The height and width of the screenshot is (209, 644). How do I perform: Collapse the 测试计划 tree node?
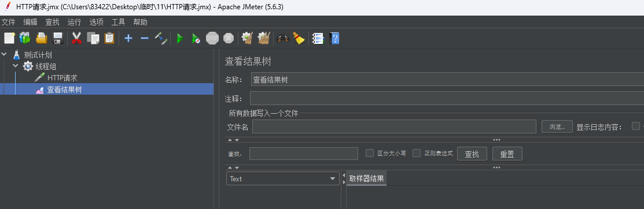(4, 54)
